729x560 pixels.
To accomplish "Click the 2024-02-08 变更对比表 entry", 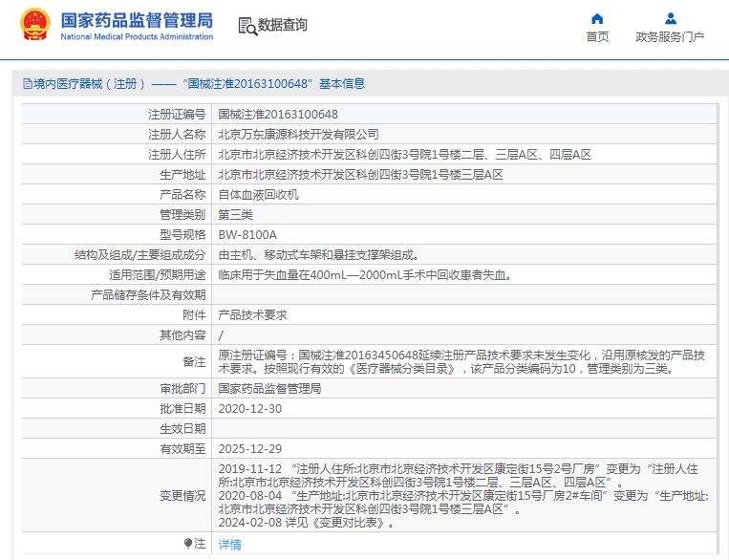I will [x=306, y=523].
